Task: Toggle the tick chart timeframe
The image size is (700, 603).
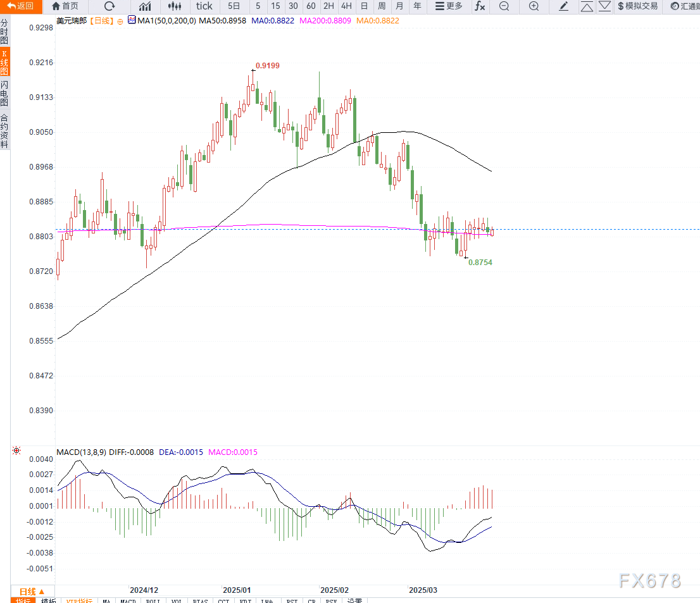Action: pyautogui.click(x=204, y=6)
